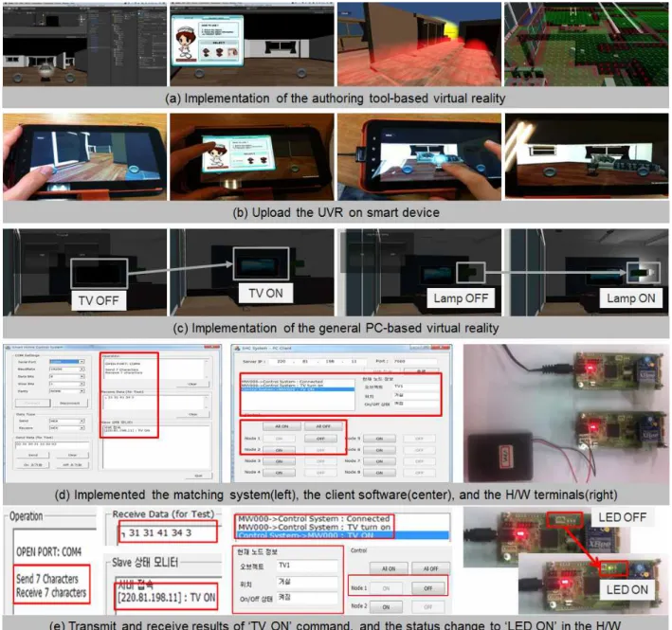The height and width of the screenshot is (630, 672).
Task: Click On/Off 상태 field in enlarged panel (e)
Action: click(x=307, y=598)
